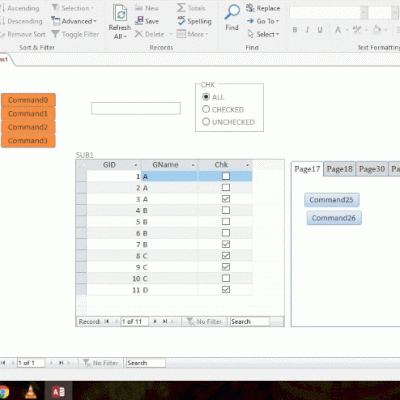Click the Totals sigma icon
This screenshot has height=400, width=400.
(x=181, y=8)
